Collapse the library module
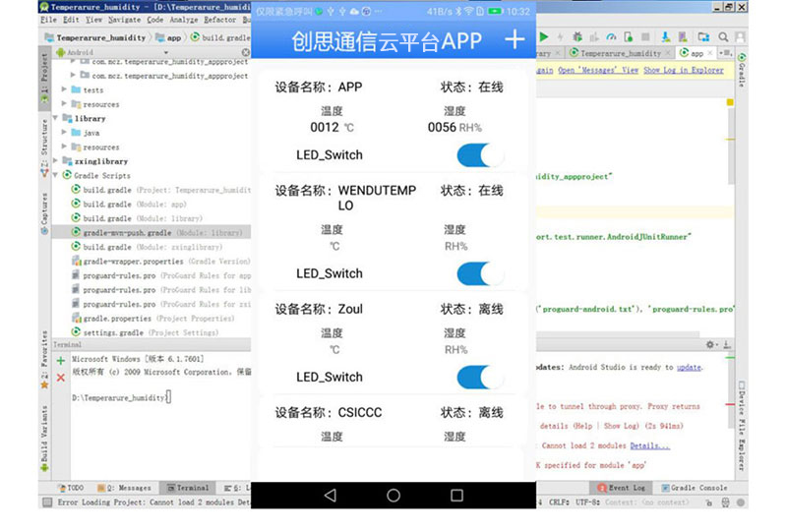This screenshot has width=787, height=532. (55, 118)
